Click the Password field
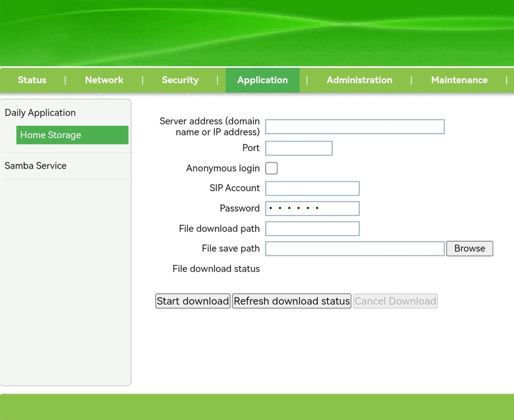 point(312,209)
